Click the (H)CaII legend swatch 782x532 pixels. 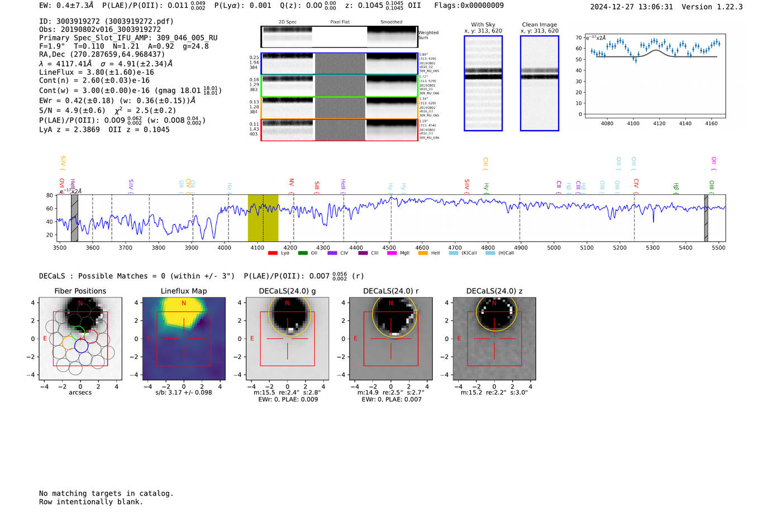[490, 253]
